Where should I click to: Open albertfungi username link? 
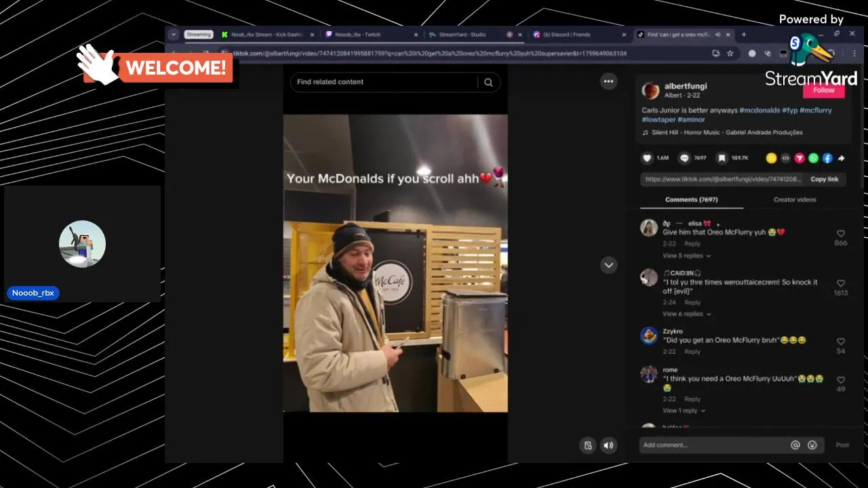[686, 86]
